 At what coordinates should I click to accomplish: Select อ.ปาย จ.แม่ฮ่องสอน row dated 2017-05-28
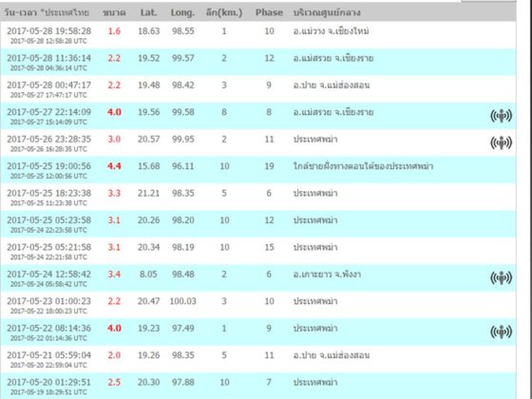pyautogui.click(x=258, y=89)
